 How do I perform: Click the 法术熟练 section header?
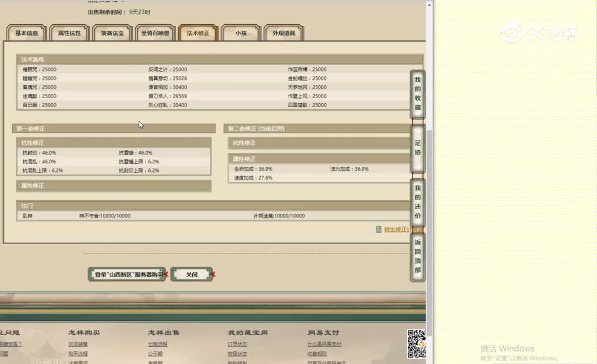click(x=220, y=59)
